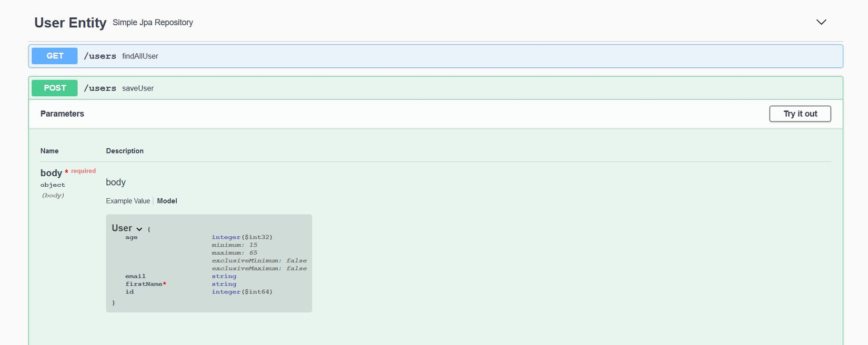
Task: Click the 'Simple Jpa Repository' description text
Action: [x=153, y=23]
